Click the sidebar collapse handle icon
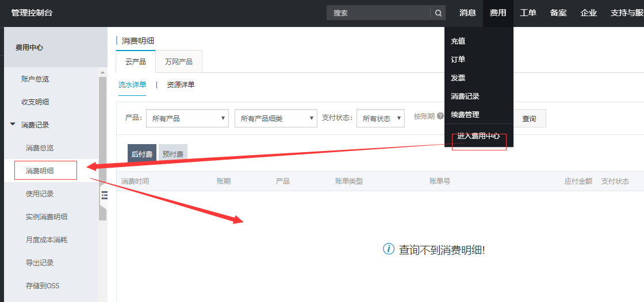 tap(104, 195)
